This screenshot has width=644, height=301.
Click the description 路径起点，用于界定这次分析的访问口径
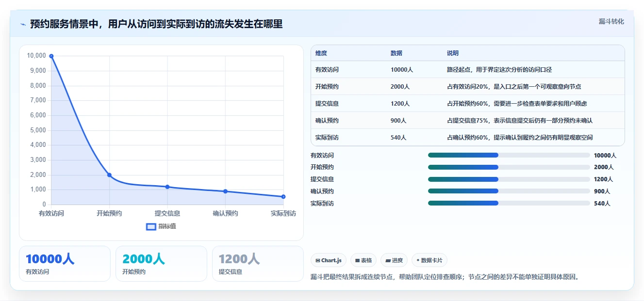click(x=499, y=70)
